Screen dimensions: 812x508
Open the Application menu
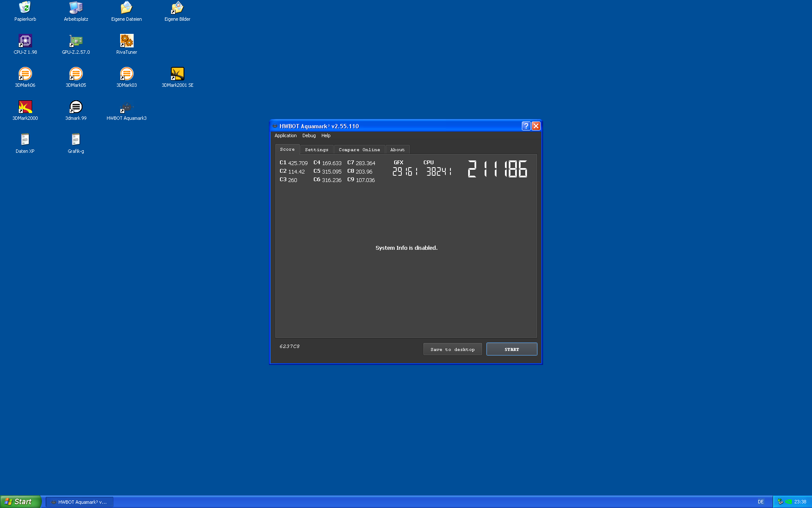(x=285, y=135)
